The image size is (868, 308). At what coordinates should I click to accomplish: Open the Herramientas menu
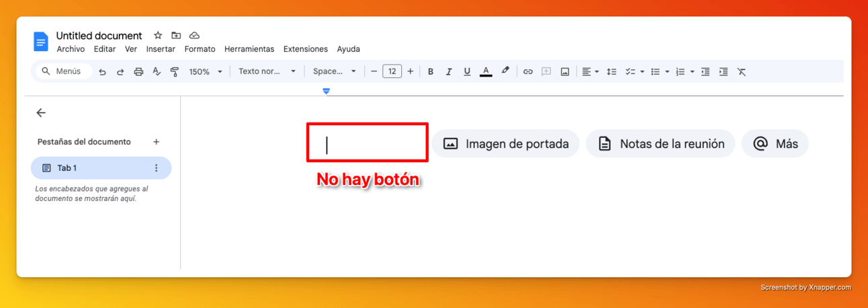point(249,49)
